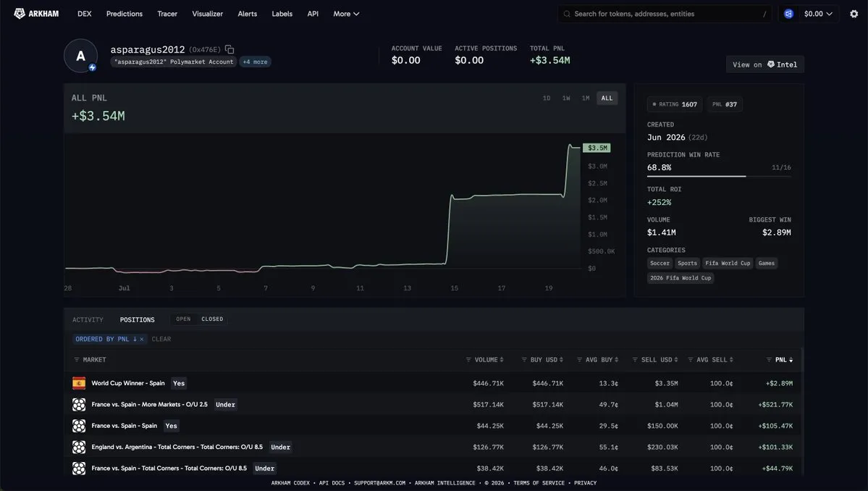This screenshot has width=868, height=491.
Task: Click the Arkham logo icon
Action: [x=20, y=13]
